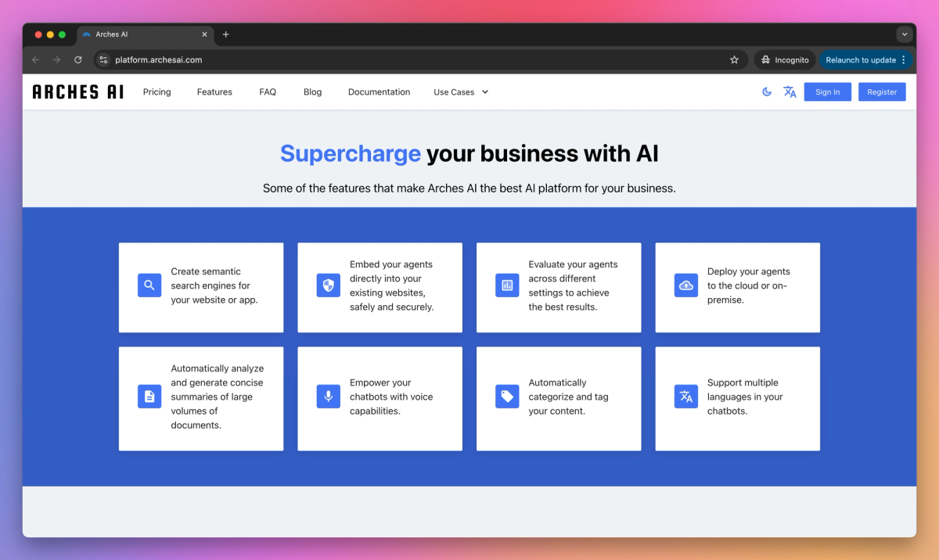
Task: Click "Automatically analyze and generate" text
Action: [218, 397]
